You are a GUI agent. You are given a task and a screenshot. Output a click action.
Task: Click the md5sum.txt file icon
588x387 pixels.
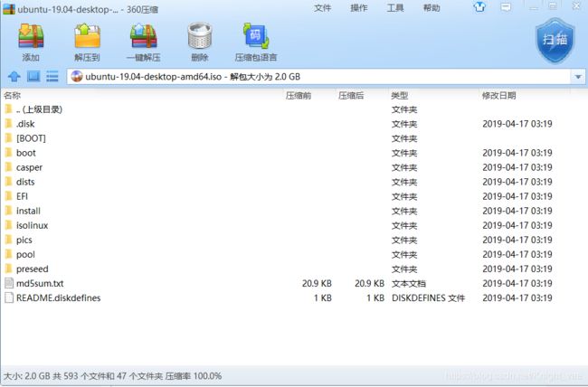(9, 283)
